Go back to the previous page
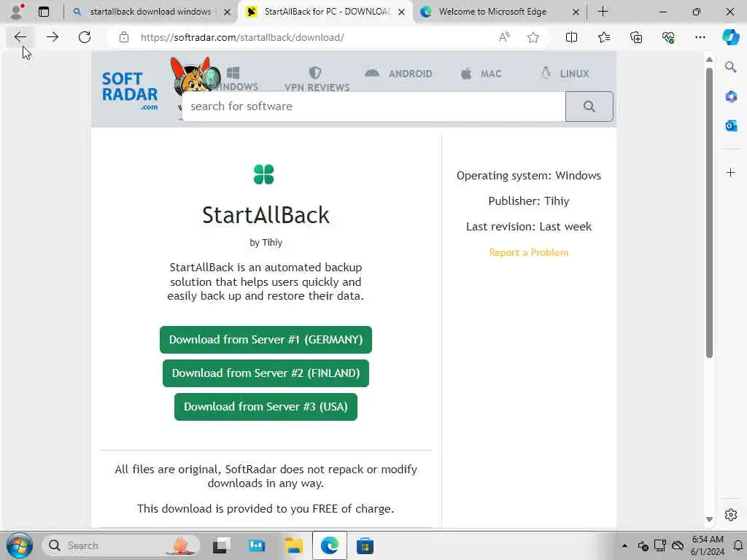The image size is (747, 560). (x=20, y=37)
